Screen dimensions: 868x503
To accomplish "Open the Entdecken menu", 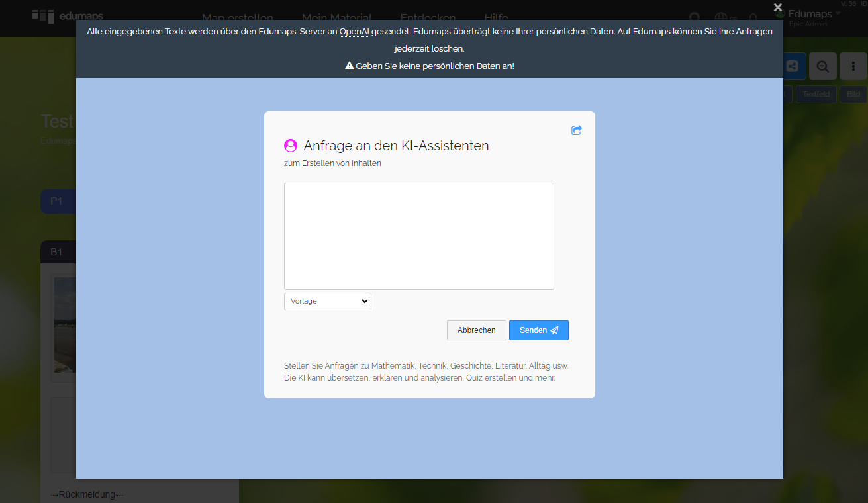I will pyautogui.click(x=428, y=18).
